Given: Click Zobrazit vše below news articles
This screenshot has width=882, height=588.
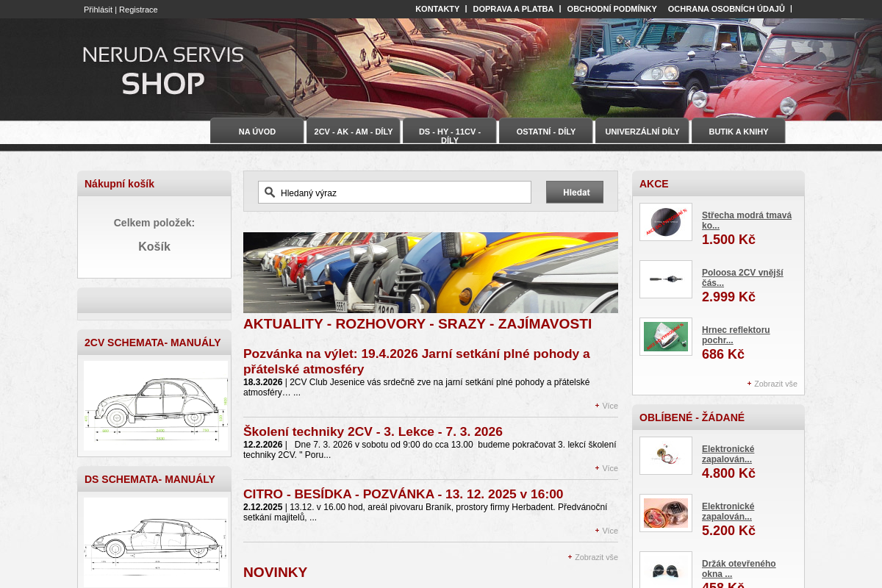Looking at the screenshot, I should 596,557.
